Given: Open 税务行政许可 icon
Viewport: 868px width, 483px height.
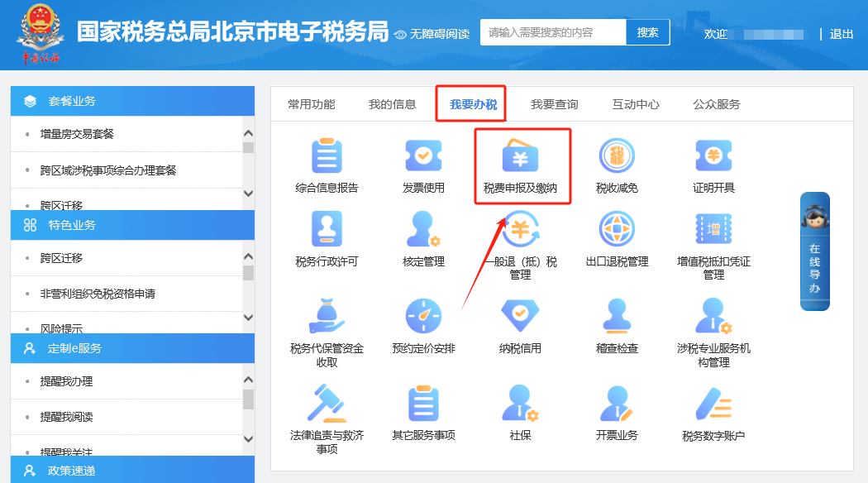Looking at the screenshot, I should [x=327, y=228].
